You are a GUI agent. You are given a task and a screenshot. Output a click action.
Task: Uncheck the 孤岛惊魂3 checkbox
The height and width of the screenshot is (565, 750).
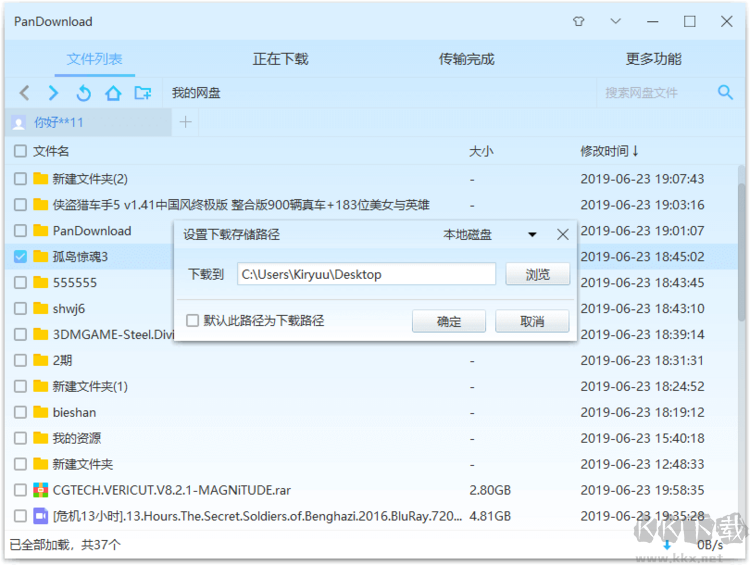click(20, 256)
